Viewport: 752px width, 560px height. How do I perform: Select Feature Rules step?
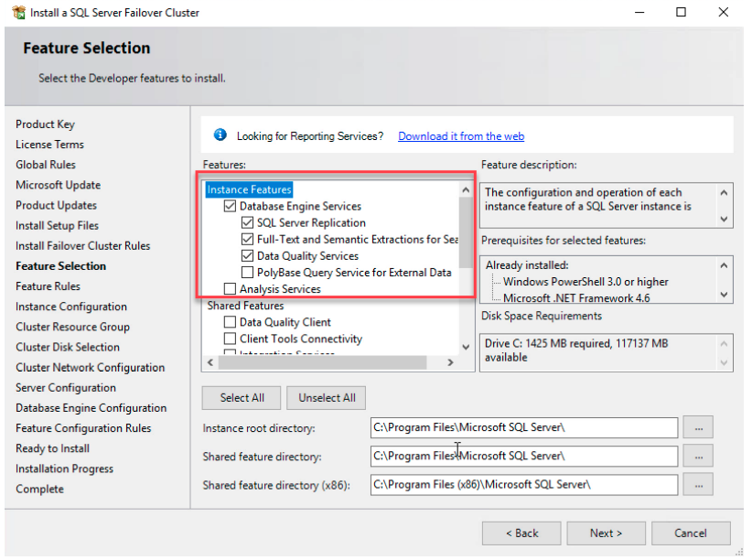48,286
